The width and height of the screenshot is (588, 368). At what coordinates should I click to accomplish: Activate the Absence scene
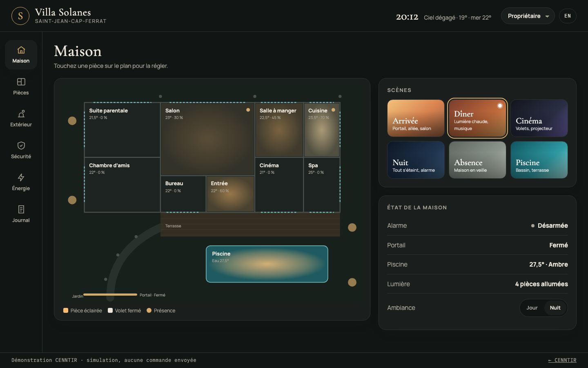pos(477,160)
